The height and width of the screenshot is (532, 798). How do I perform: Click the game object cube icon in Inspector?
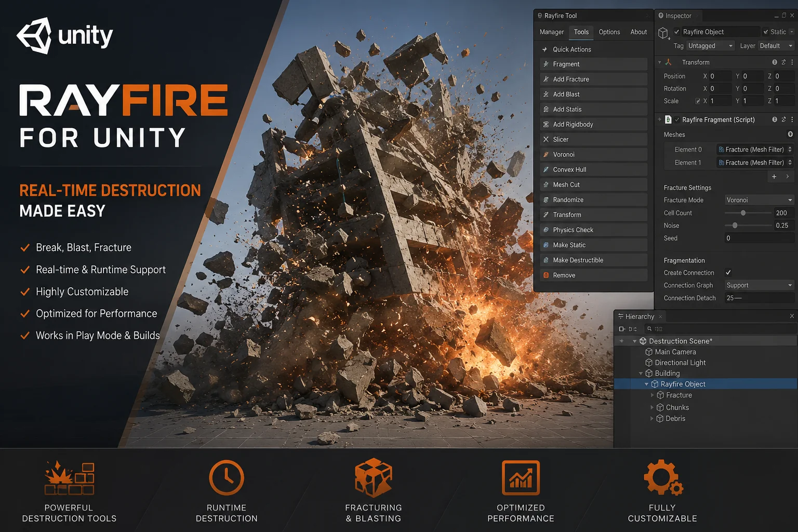[x=663, y=33]
